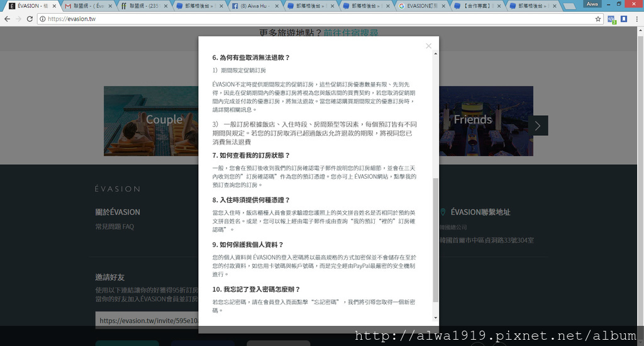Go forward in browser history
Viewport: 644px width, 346px height.
tap(18, 19)
